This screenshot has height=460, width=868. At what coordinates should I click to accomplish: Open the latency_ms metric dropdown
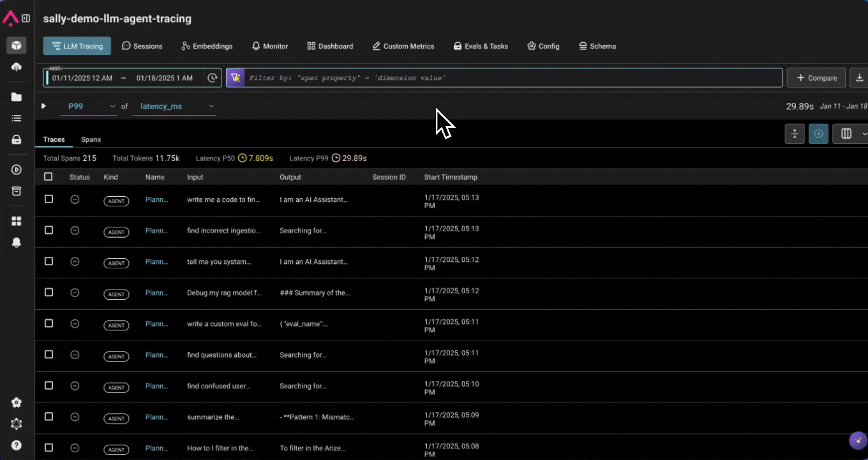pyautogui.click(x=174, y=106)
